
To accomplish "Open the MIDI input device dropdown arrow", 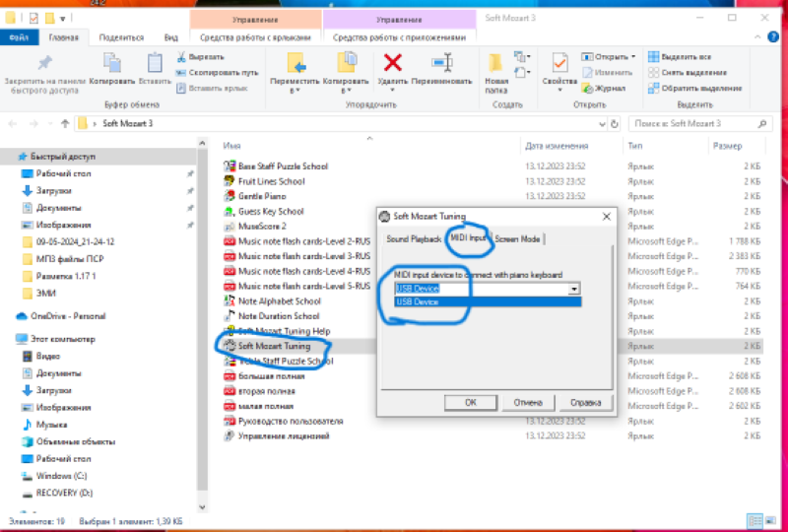I will pyautogui.click(x=573, y=289).
